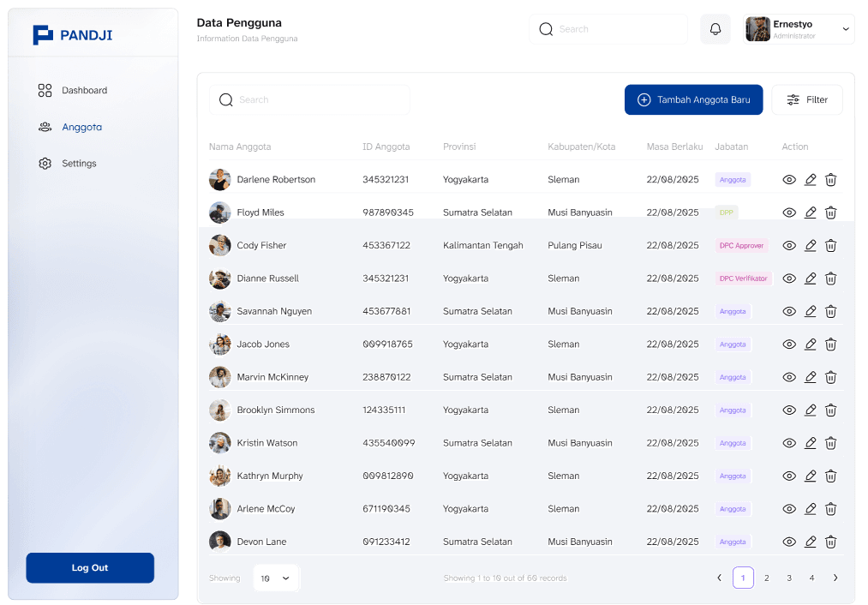Select Settings from the sidebar menu
Viewport: 868px width, 605px height.
tap(79, 164)
